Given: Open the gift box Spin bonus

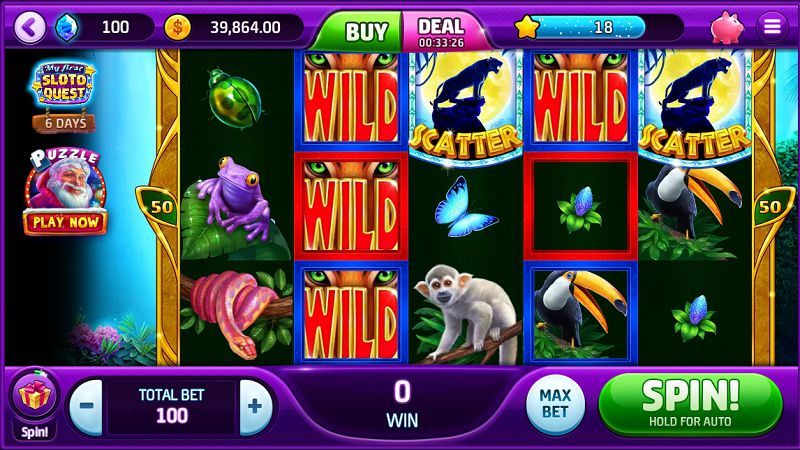Looking at the screenshot, I should click(35, 405).
